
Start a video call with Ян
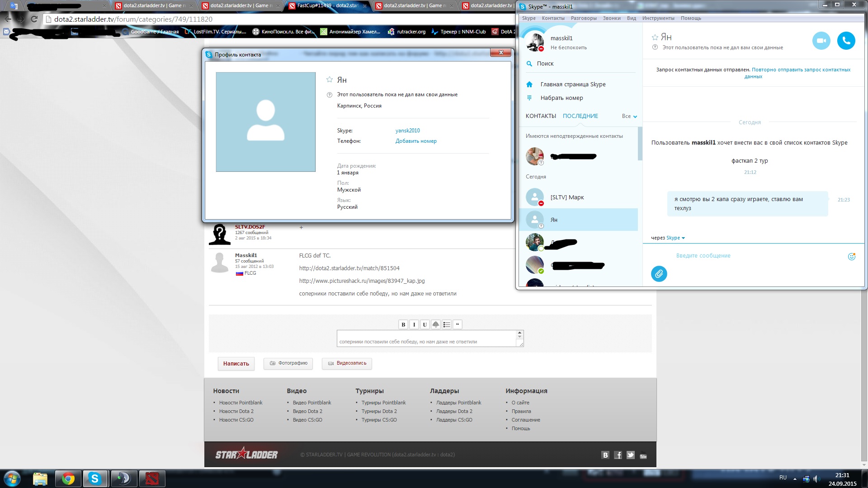[x=821, y=41]
